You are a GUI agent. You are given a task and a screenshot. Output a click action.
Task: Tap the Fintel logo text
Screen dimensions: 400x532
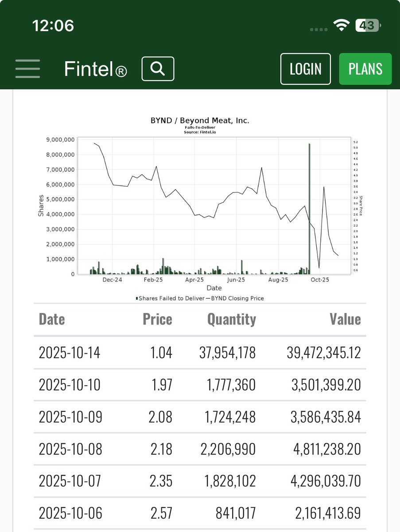[x=95, y=69]
